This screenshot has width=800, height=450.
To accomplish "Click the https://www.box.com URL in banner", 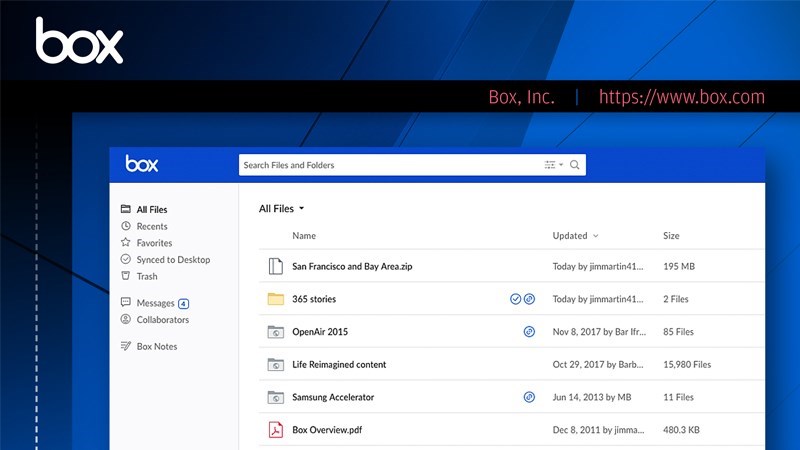I will (x=682, y=96).
